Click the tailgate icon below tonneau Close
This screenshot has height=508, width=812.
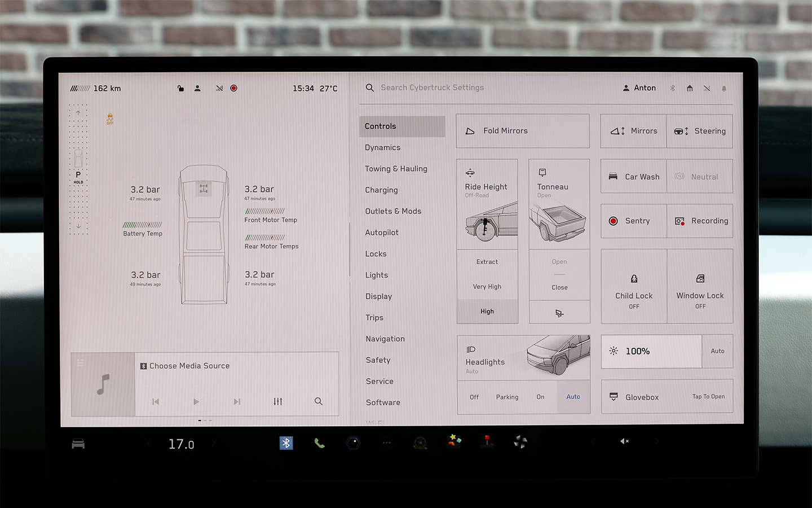click(559, 313)
